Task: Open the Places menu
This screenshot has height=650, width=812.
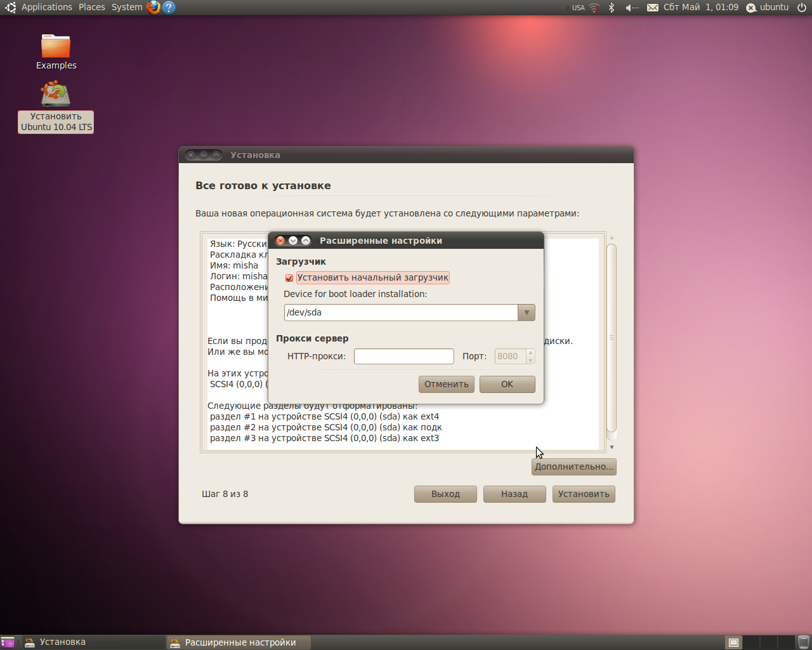Action: click(x=92, y=7)
